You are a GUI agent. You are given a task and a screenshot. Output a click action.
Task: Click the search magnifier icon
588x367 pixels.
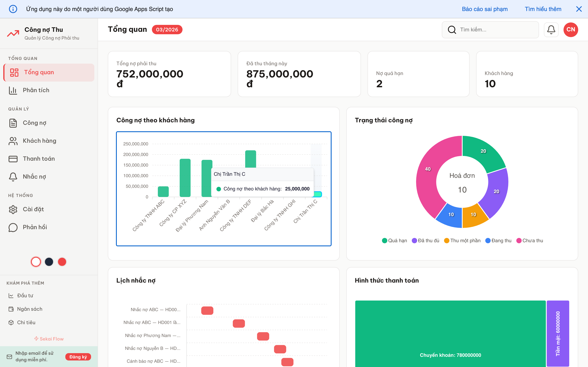coord(452,30)
